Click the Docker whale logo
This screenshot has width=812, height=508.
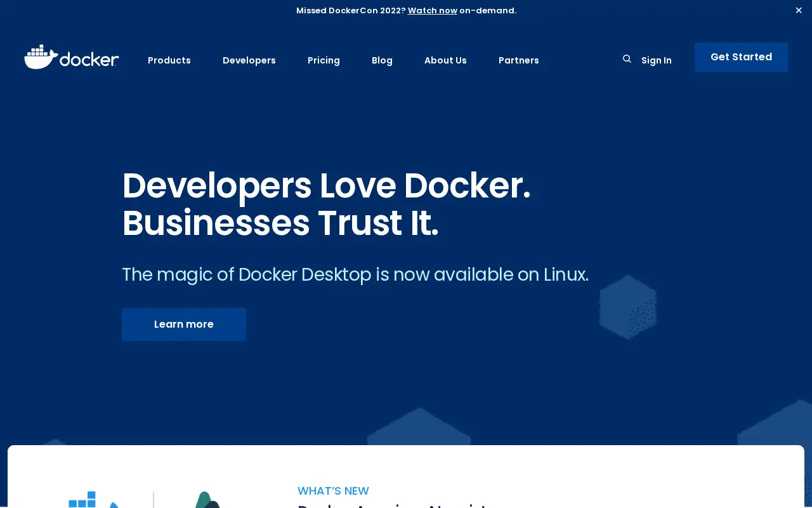pyautogui.click(x=72, y=57)
